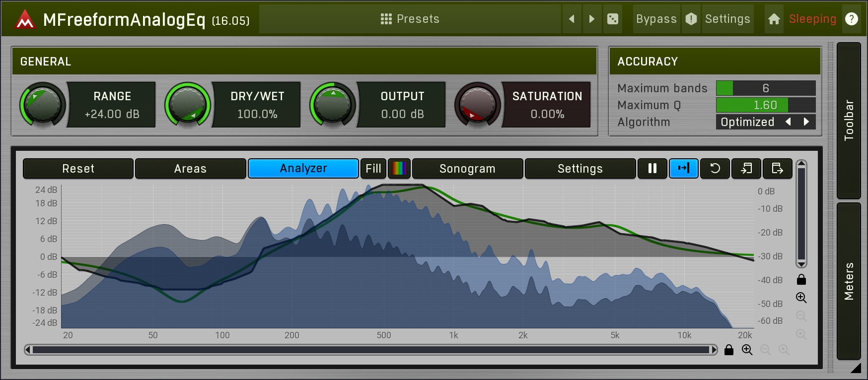Click the import curve icon

pyautogui.click(x=746, y=169)
